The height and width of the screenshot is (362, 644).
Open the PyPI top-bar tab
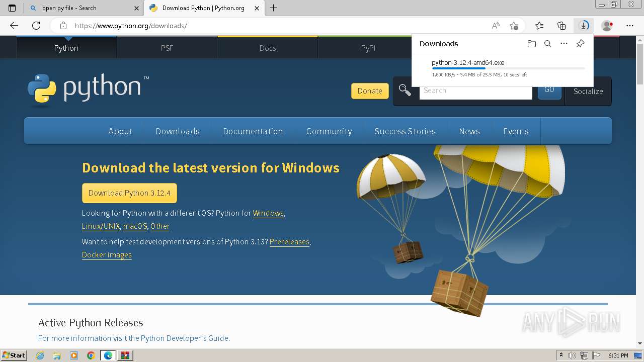(368, 48)
